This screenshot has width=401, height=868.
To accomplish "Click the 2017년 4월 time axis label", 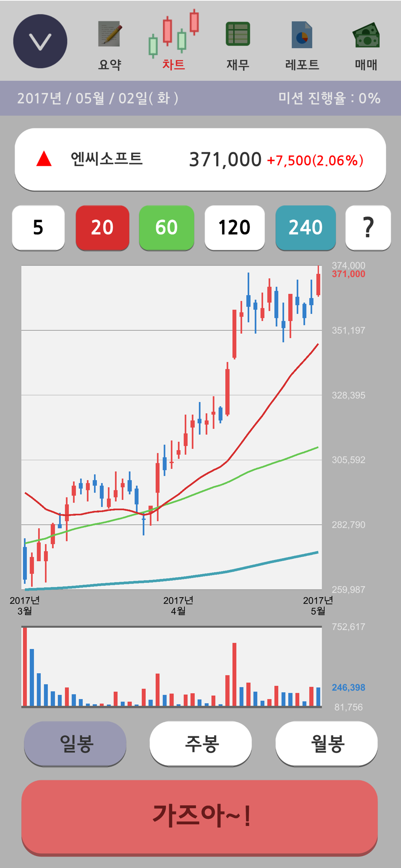I will (178, 605).
